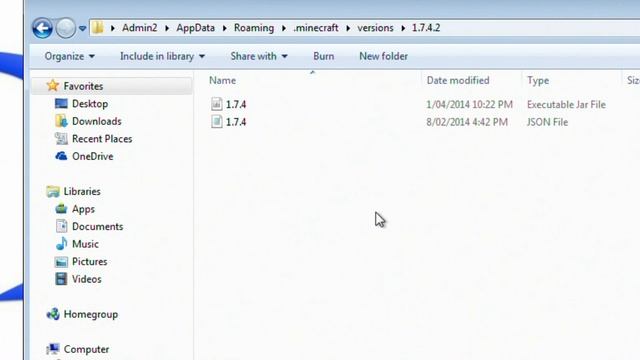The width and height of the screenshot is (640, 360).
Task: Click the Apps library icon
Action: (x=61, y=209)
